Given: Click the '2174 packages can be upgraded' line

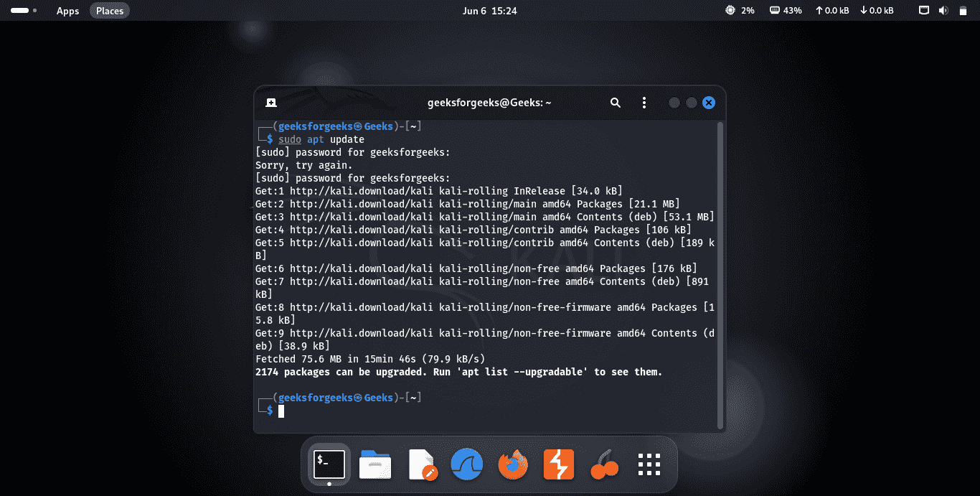Looking at the screenshot, I should [x=459, y=372].
